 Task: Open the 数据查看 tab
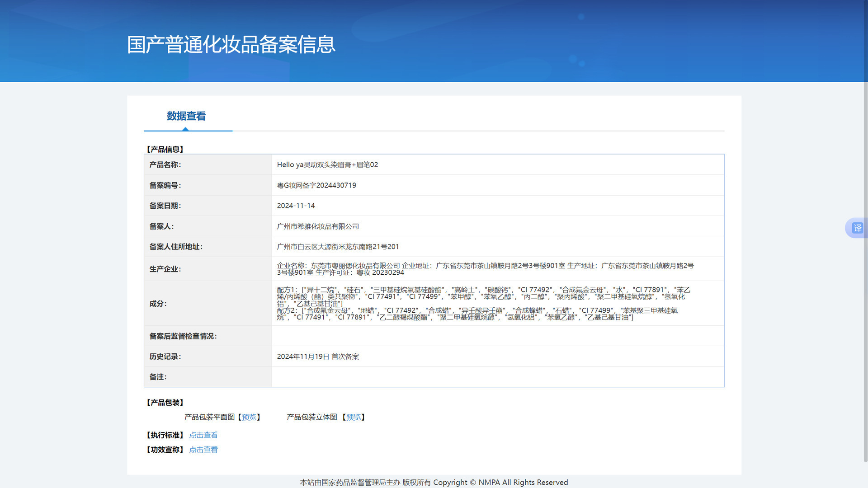(x=186, y=116)
